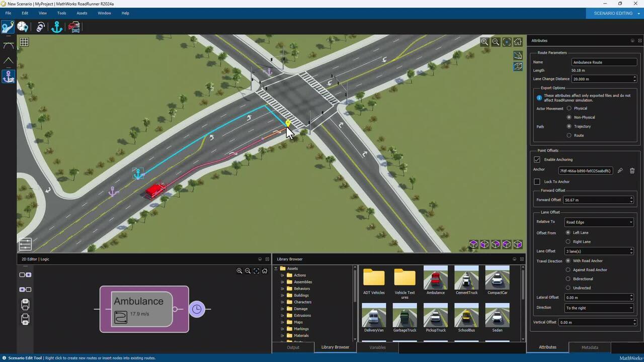Toggle the grid icon in the 3D viewport

[24, 42]
